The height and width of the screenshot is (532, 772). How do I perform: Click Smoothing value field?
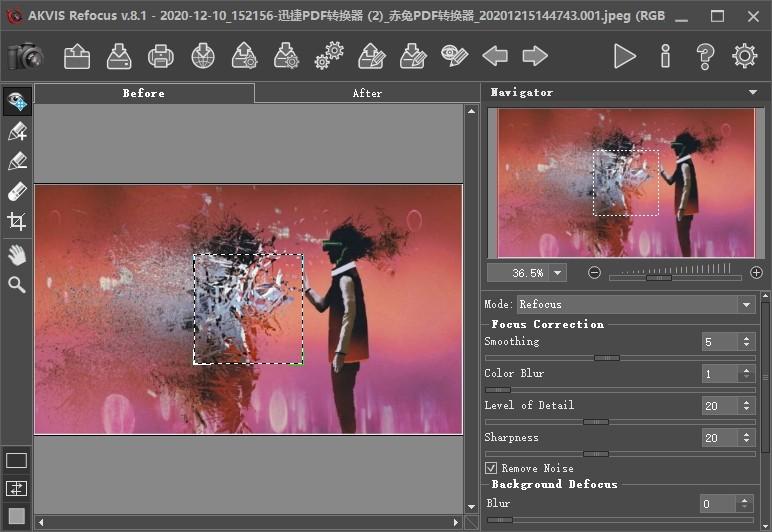click(x=719, y=342)
